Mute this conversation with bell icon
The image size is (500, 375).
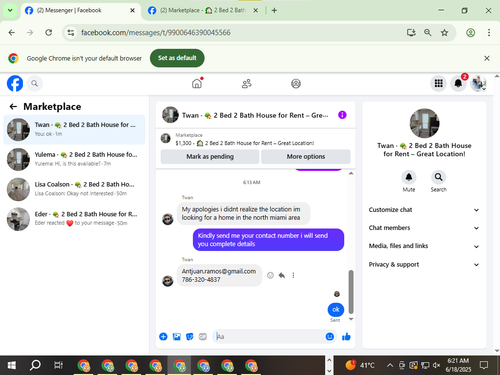tap(409, 177)
